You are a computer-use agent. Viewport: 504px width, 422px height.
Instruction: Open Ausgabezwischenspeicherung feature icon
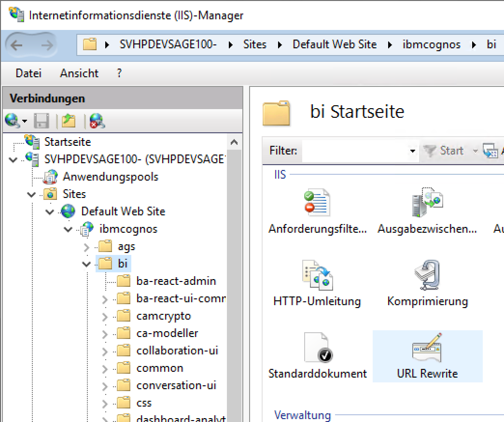coord(427,211)
